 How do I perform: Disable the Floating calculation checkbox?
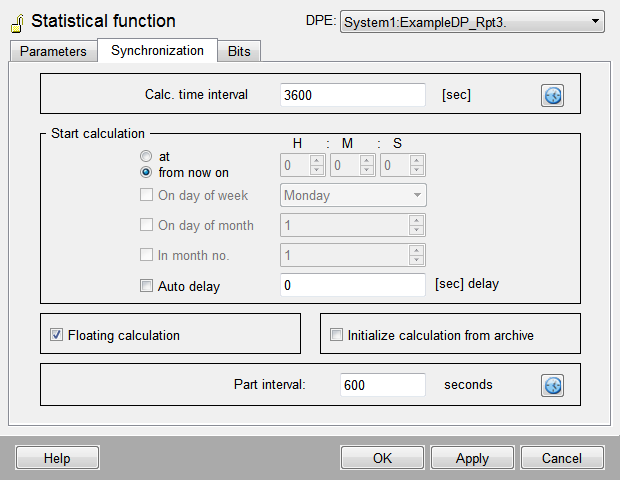tap(57, 335)
